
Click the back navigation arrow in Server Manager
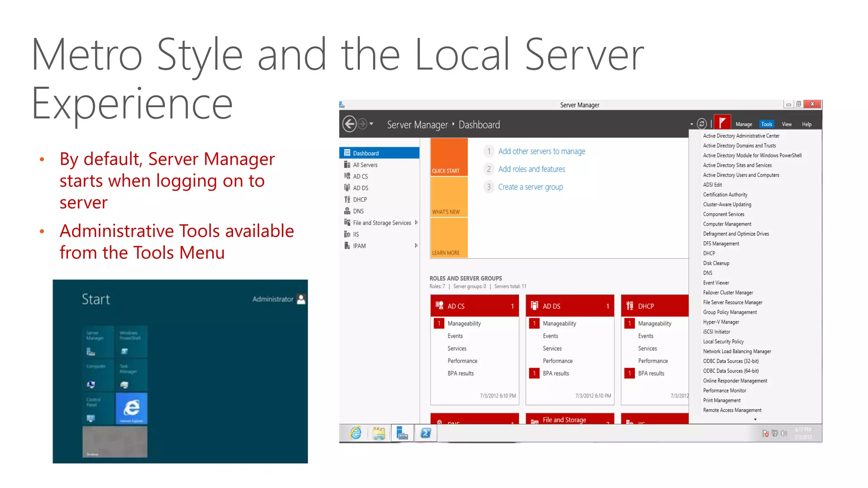[350, 124]
